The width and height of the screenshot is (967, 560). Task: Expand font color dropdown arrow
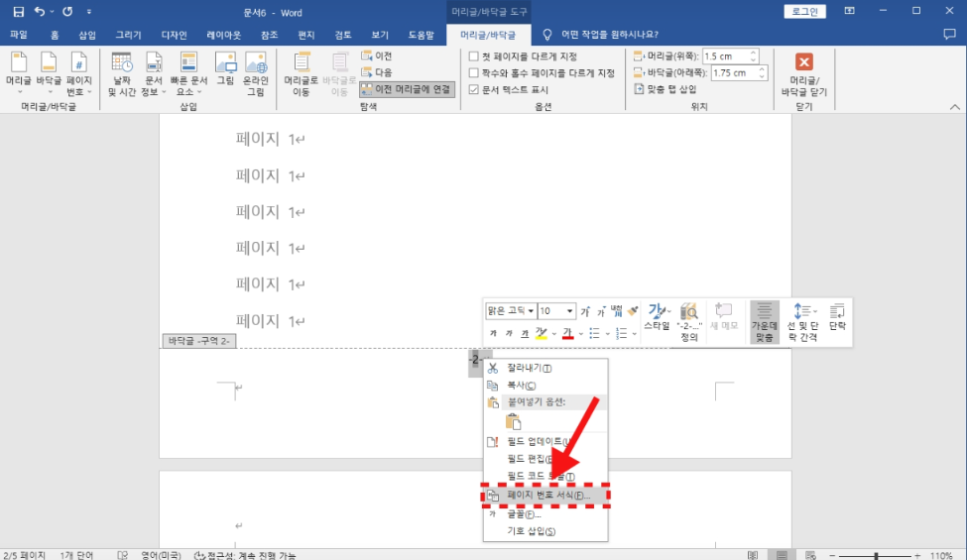pyautogui.click(x=580, y=334)
